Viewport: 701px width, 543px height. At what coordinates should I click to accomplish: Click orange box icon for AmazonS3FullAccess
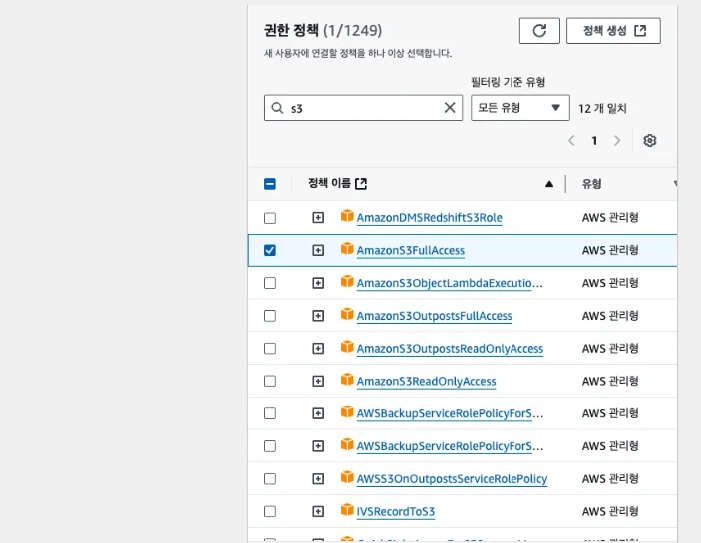[347, 248]
